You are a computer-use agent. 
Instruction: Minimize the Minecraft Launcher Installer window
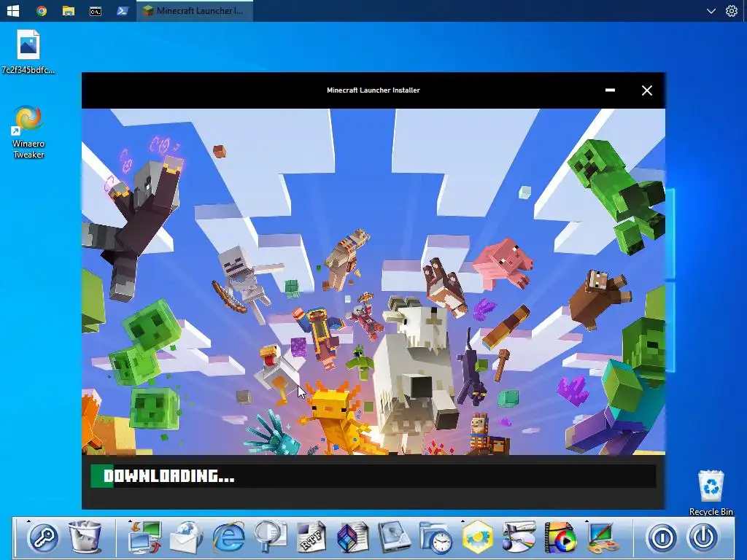pyautogui.click(x=610, y=90)
